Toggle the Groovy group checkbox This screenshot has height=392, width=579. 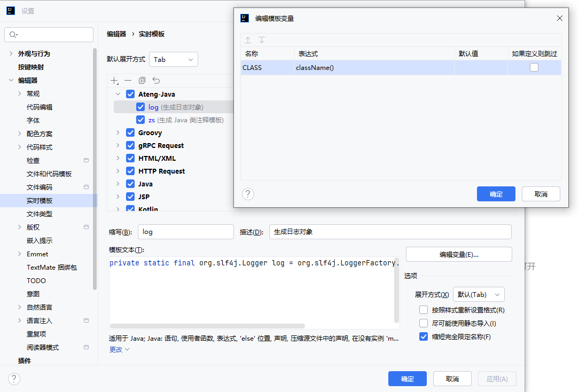[x=130, y=132]
